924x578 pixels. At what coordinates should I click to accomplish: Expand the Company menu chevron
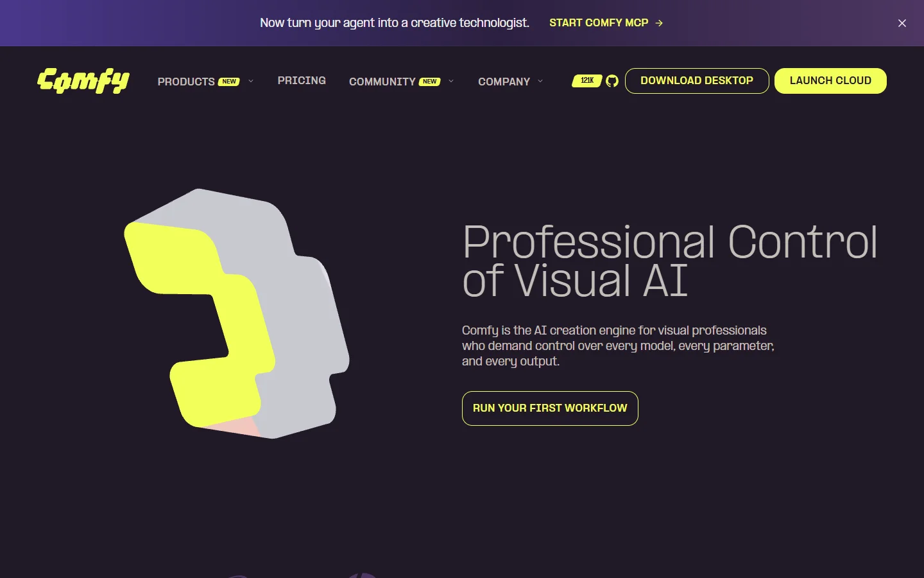click(x=540, y=81)
